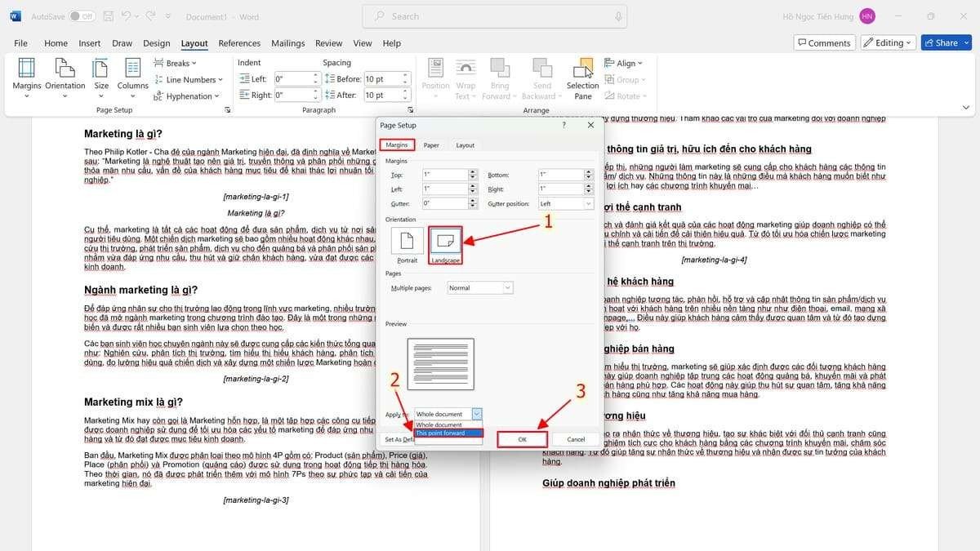Switch to the Paper tab in Page Setup
980x551 pixels.
(x=431, y=144)
